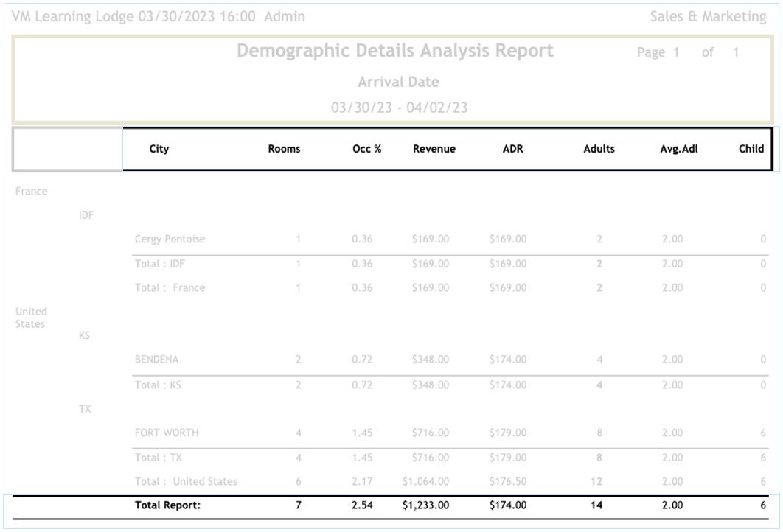Select the Child column header
The image size is (783, 532).
click(751, 149)
